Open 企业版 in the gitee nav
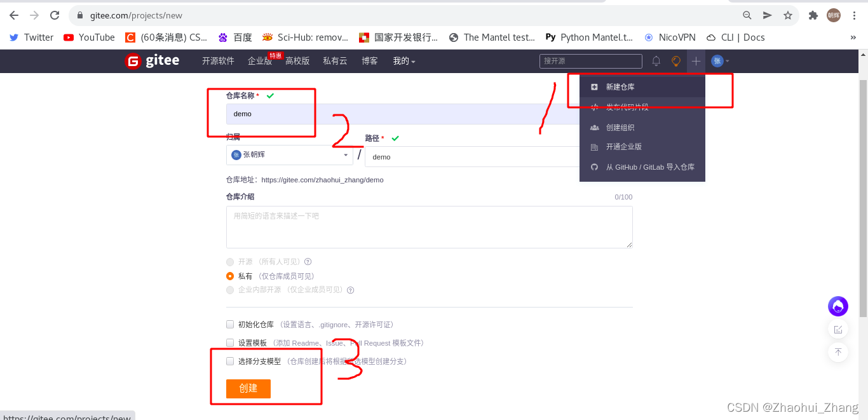 click(x=260, y=61)
